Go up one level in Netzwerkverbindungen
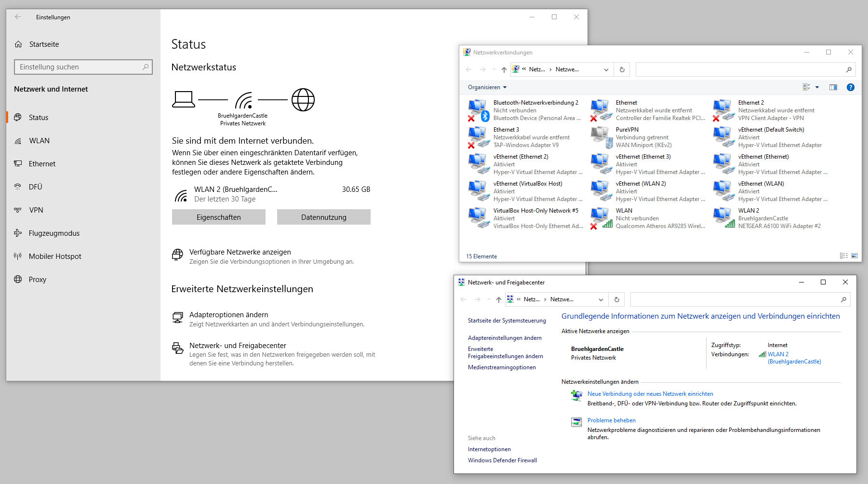Image resolution: width=868 pixels, height=484 pixels. pyautogui.click(x=504, y=69)
